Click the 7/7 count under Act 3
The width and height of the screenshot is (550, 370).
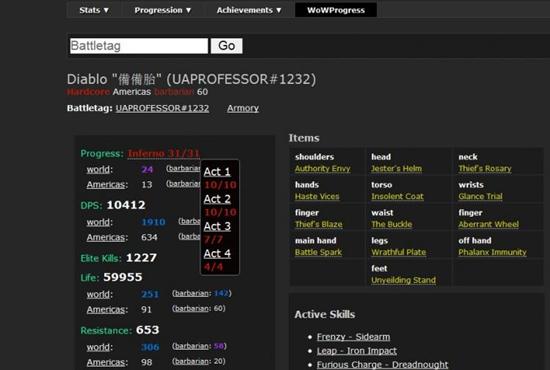point(213,240)
